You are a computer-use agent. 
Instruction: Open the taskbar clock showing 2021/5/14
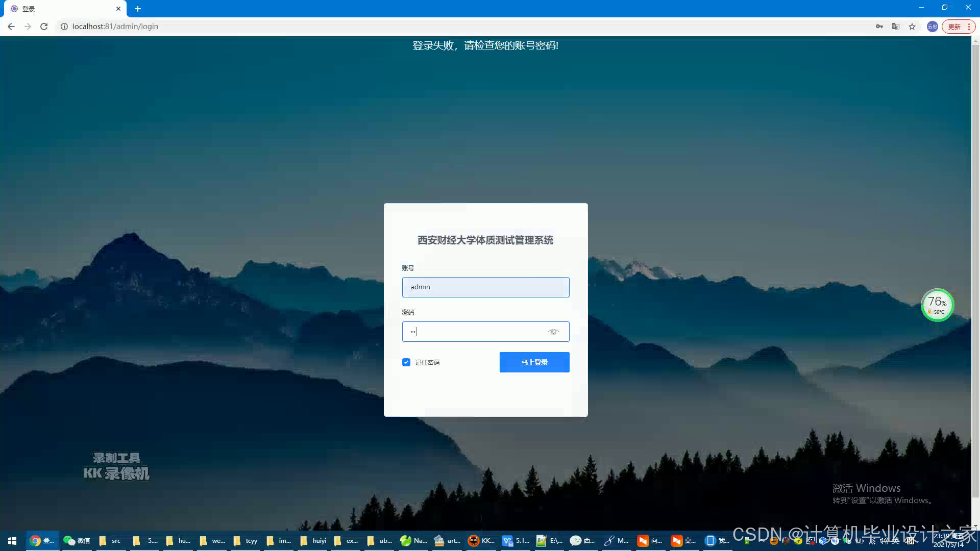(948, 541)
